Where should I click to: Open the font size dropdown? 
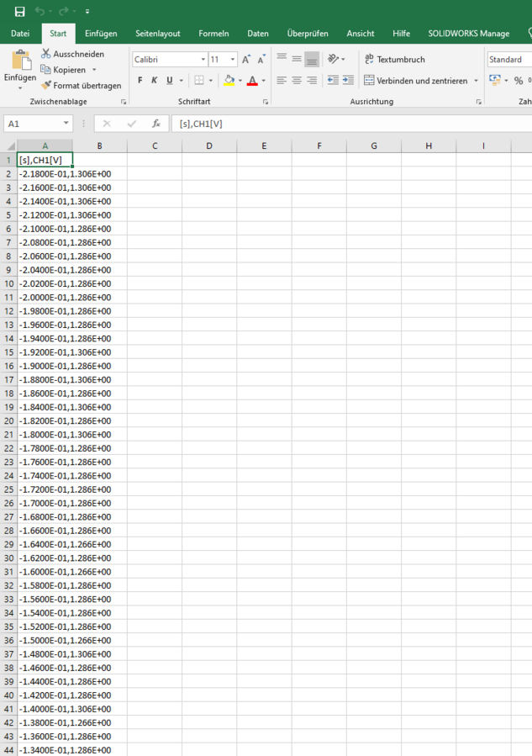233,60
